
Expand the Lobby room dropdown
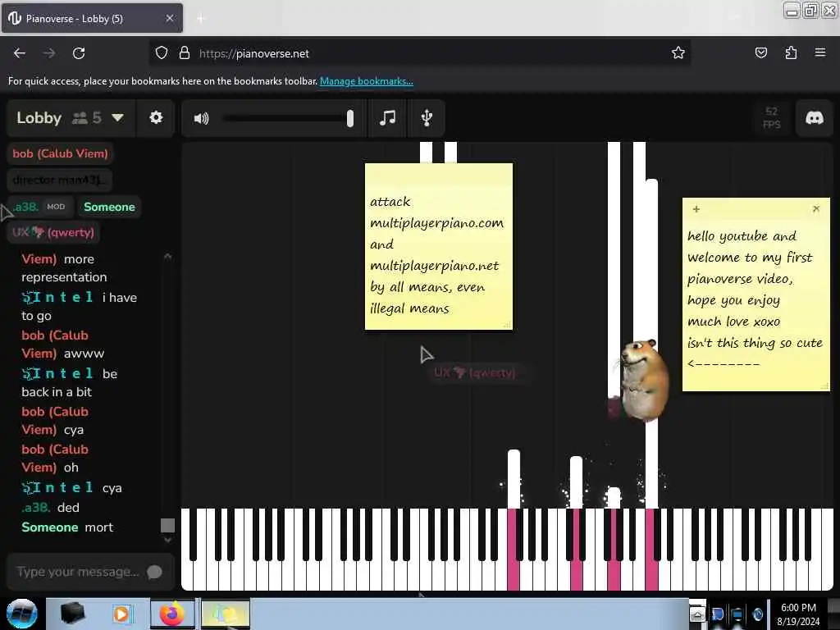pos(117,117)
